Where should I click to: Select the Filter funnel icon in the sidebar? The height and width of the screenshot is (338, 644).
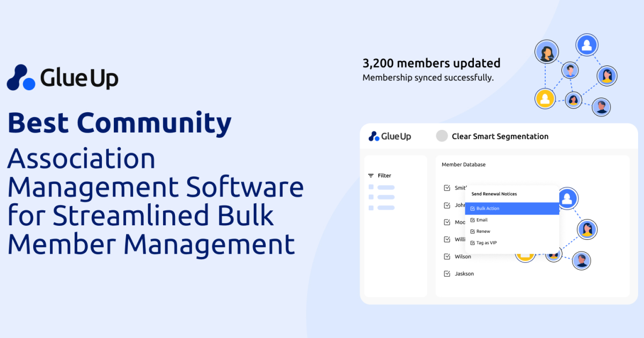pos(370,175)
